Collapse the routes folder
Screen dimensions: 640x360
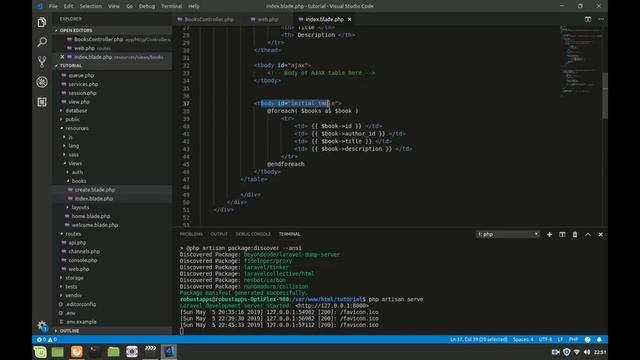tap(73, 234)
